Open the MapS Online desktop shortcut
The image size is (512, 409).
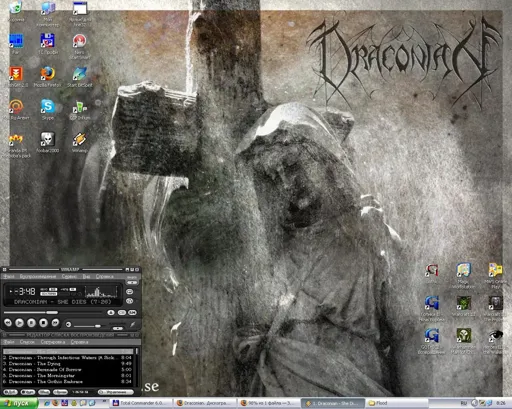tap(495, 270)
